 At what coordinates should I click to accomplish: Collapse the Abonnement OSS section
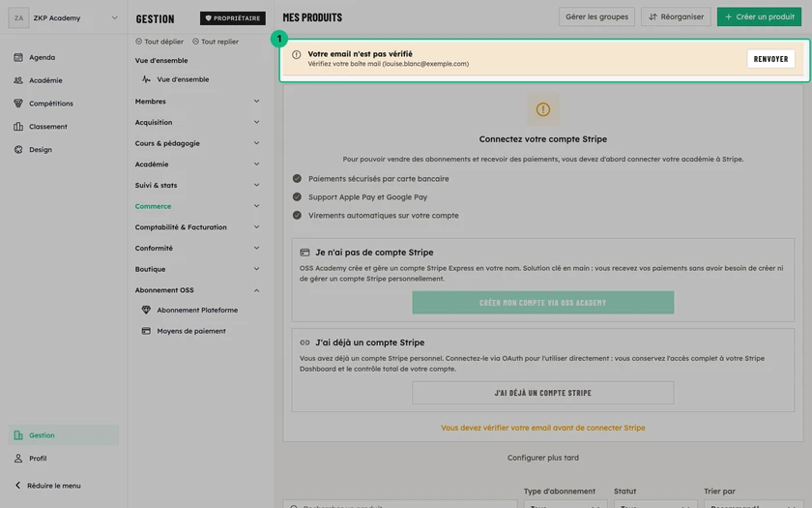[256, 290]
